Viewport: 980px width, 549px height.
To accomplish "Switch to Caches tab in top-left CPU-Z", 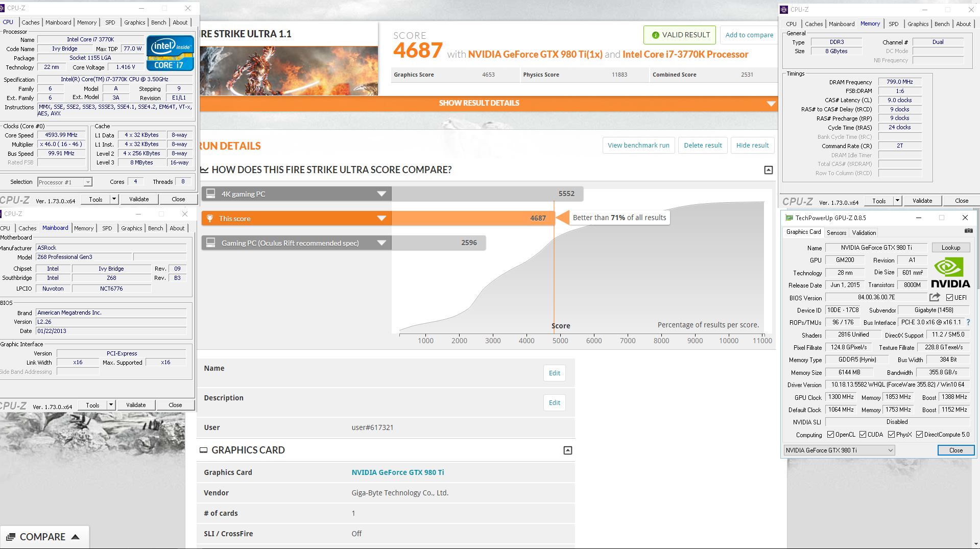I will coord(30,22).
